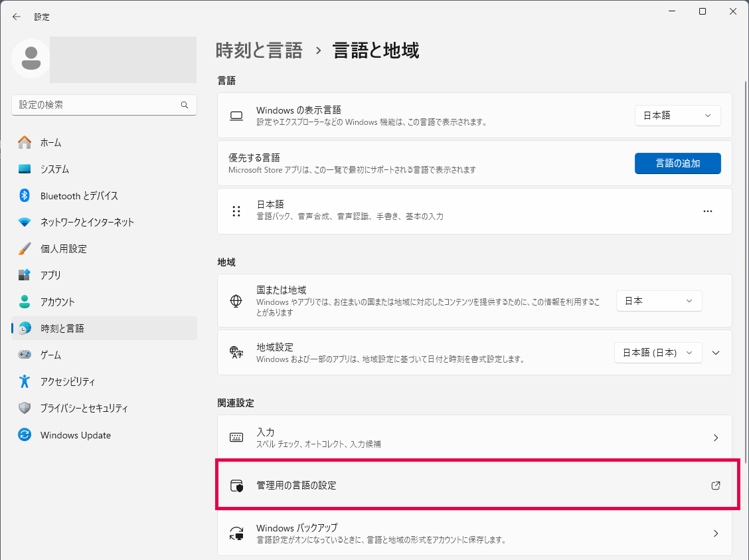The image size is (749, 560).
Task: Click the three-dot menu for 日本語
Action: (707, 211)
